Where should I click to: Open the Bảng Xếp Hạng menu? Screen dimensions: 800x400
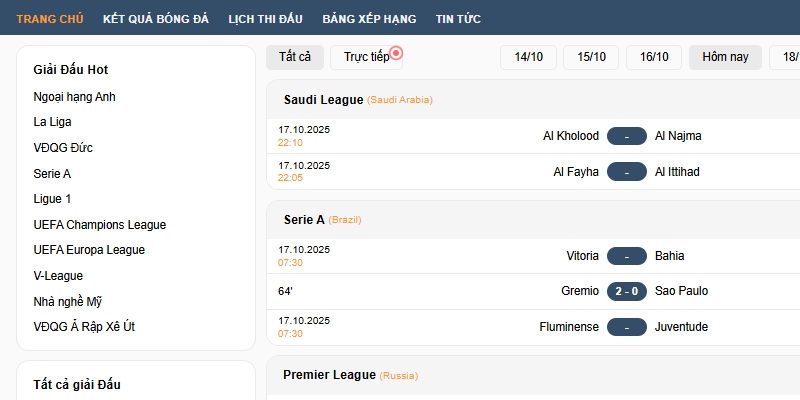[x=368, y=19]
